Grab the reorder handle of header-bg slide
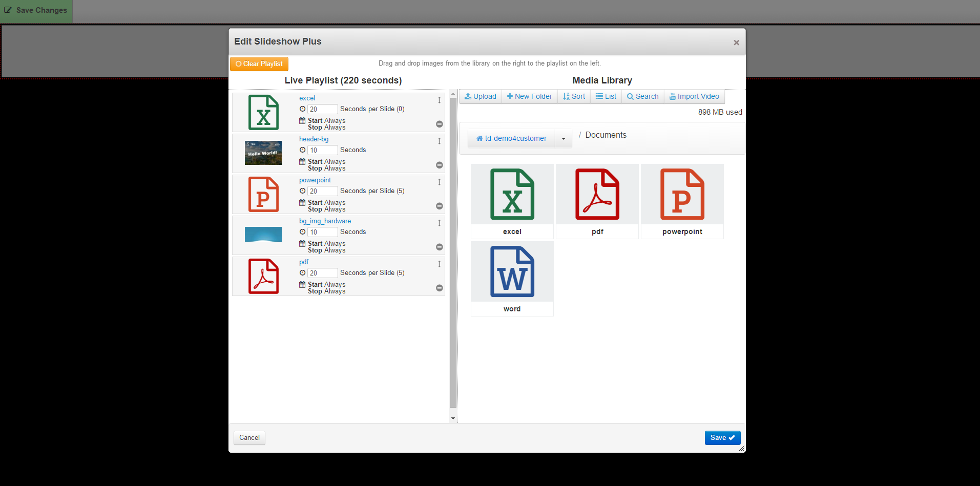 pos(439,141)
